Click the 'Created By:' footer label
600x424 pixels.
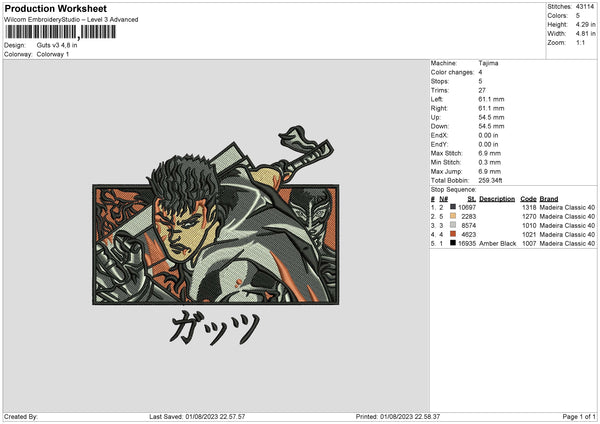[21, 417]
